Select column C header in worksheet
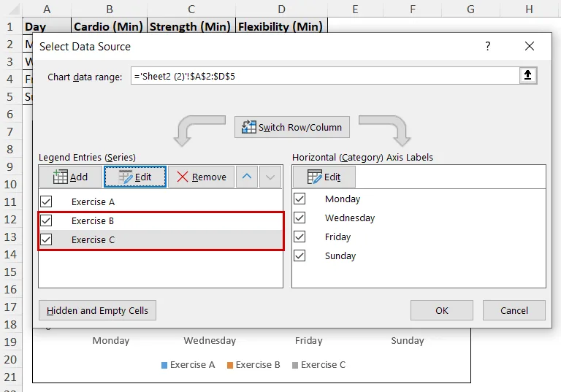 (191, 9)
